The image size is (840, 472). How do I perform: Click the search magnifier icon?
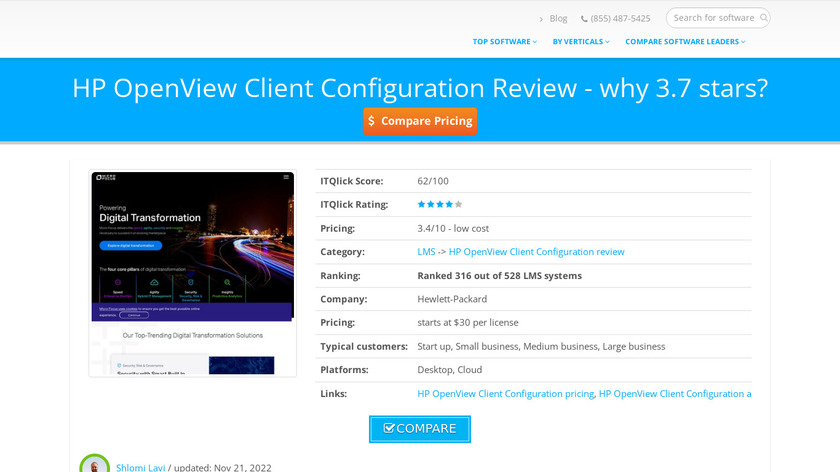(x=763, y=18)
